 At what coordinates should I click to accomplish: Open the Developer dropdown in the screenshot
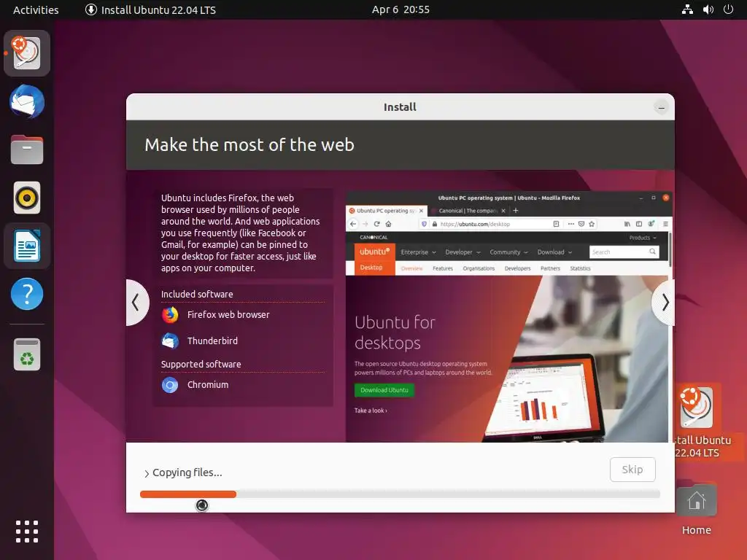[x=462, y=252]
